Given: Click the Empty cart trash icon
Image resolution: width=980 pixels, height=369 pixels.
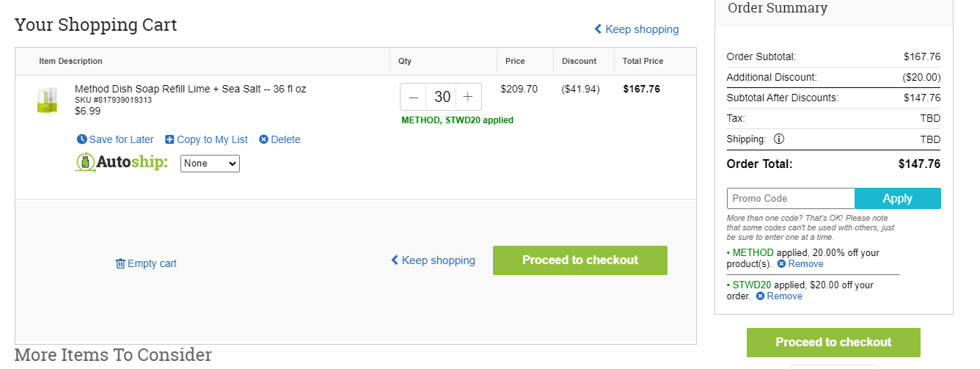Looking at the screenshot, I should [120, 263].
